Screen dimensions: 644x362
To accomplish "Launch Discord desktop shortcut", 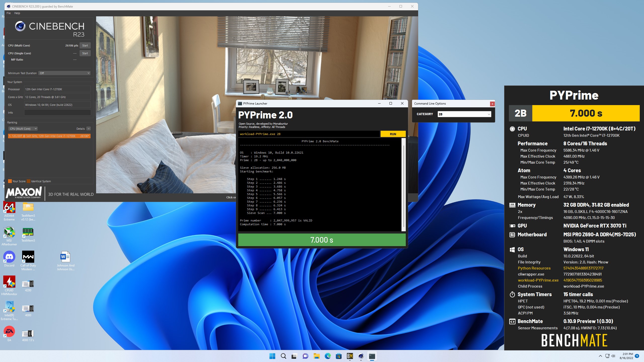I will click(9, 259).
